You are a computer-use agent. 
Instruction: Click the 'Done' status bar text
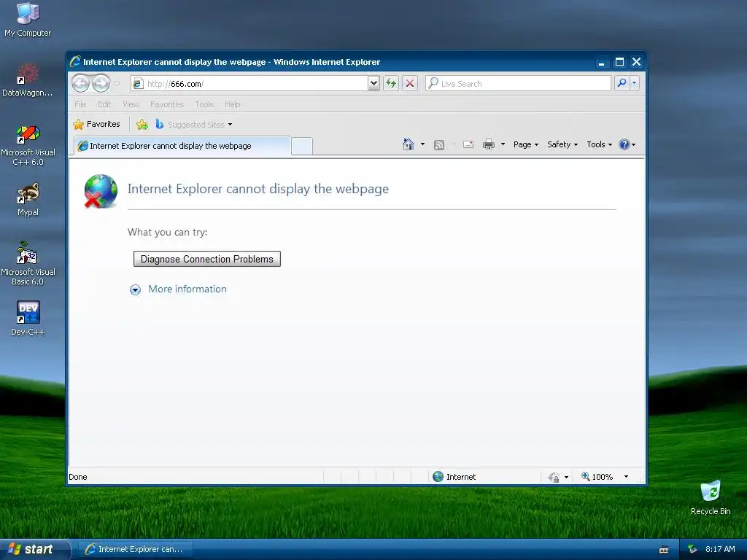click(x=77, y=477)
